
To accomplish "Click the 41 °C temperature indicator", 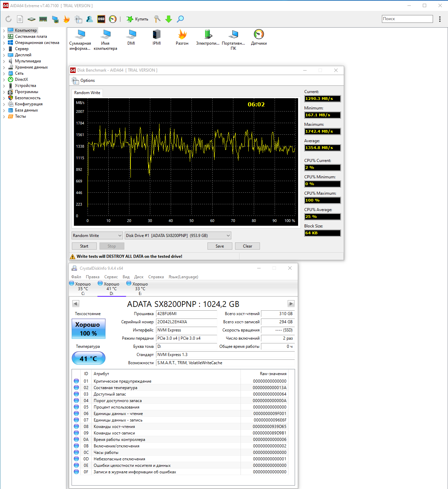I will [x=89, y=358].
